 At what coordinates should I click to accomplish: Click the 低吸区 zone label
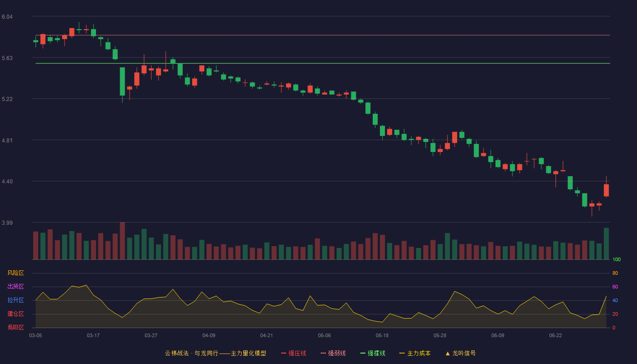(x=15, y=327)
